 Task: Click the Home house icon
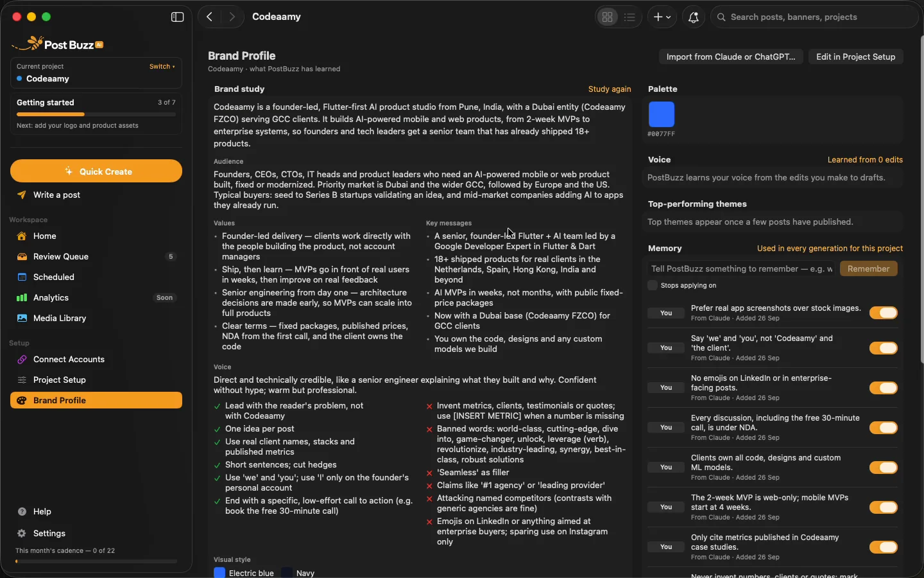22,236
